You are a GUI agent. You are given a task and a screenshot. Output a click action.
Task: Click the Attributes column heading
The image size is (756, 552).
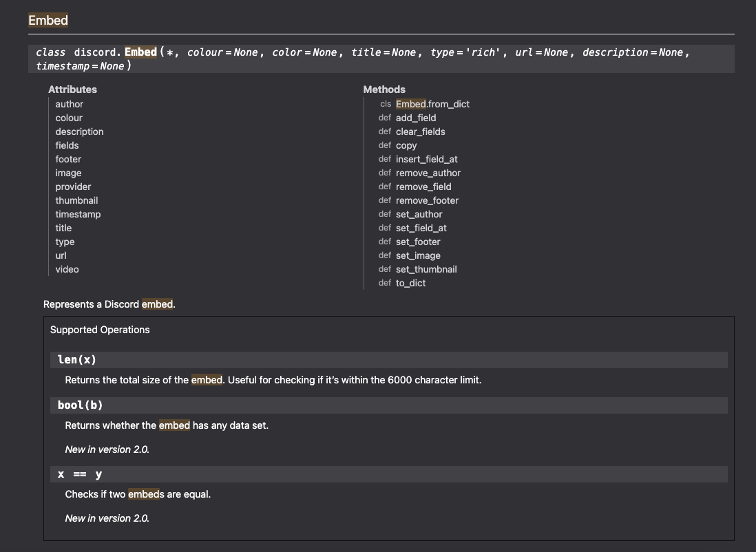72,89
